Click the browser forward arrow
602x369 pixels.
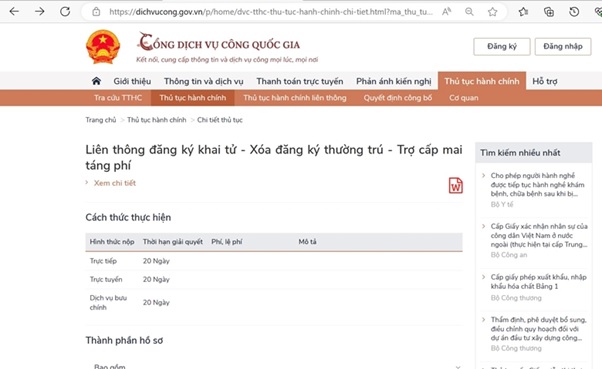tap(40, 12)
